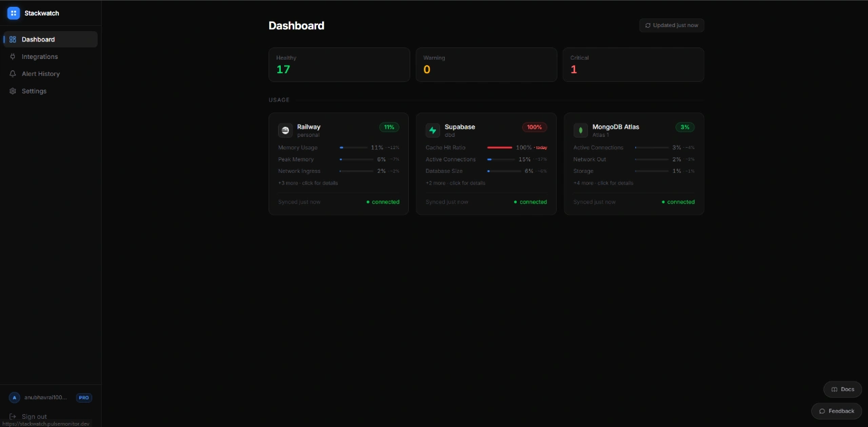Click the Storage metric label

583,171
